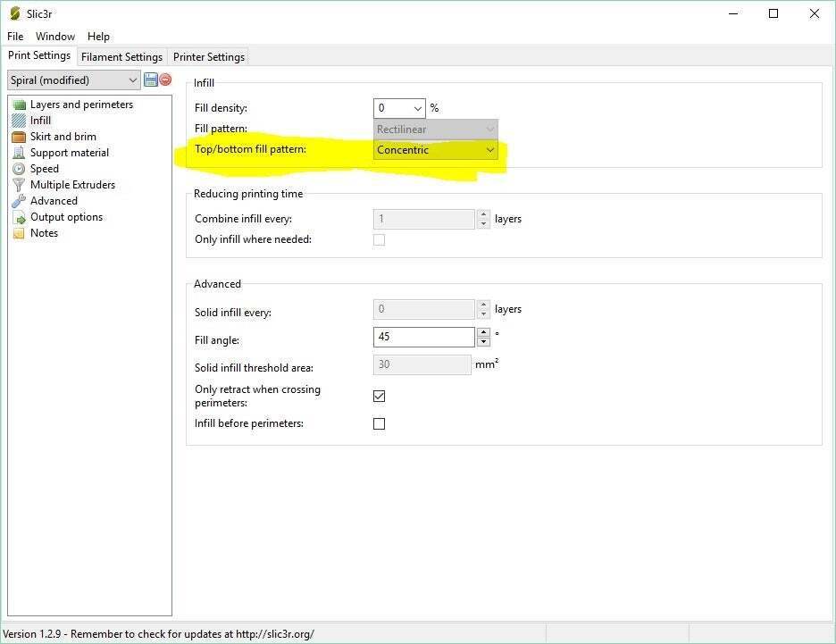Screen dimensions: 836x644
Task: Click the Reducing printing time group label
Action: [248, 194]
